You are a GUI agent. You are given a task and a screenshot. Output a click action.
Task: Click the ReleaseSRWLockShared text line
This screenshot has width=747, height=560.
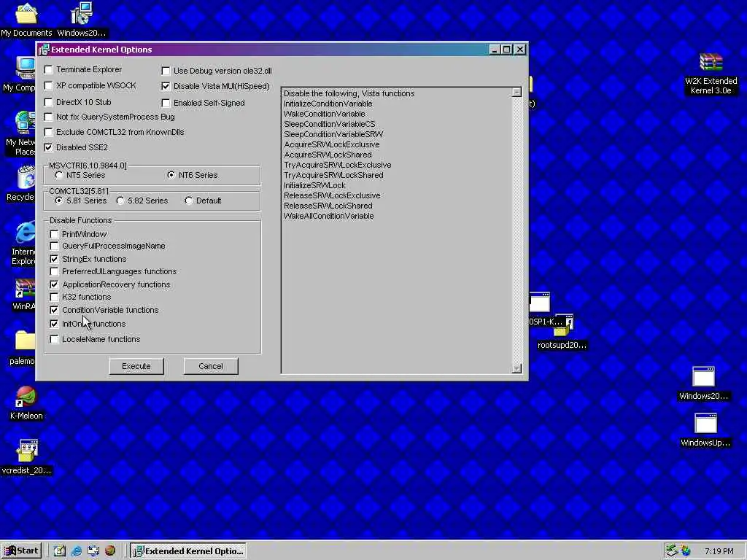click(328, 206)
